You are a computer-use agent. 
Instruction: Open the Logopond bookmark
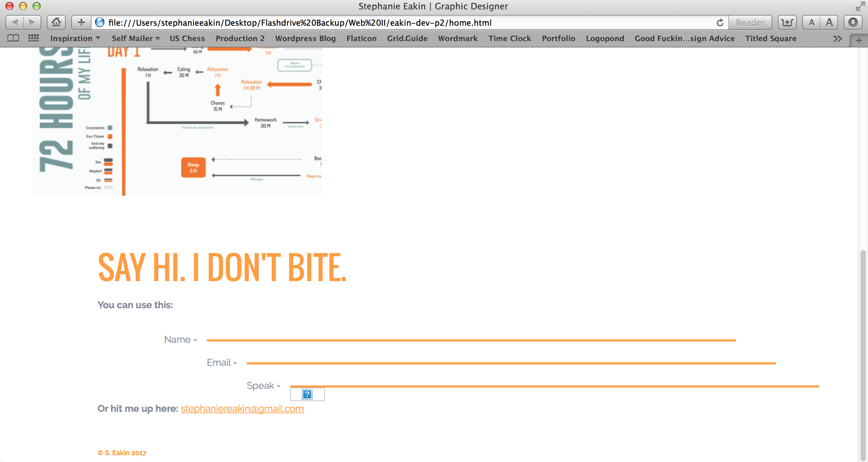(x=605, y=38)
